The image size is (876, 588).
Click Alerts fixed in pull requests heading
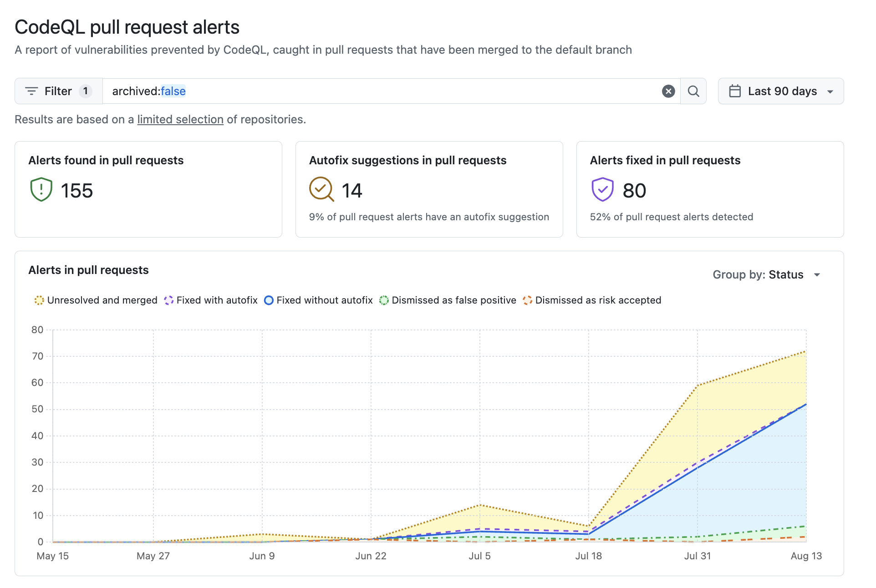pyautogui.click(x=665, y=160)
